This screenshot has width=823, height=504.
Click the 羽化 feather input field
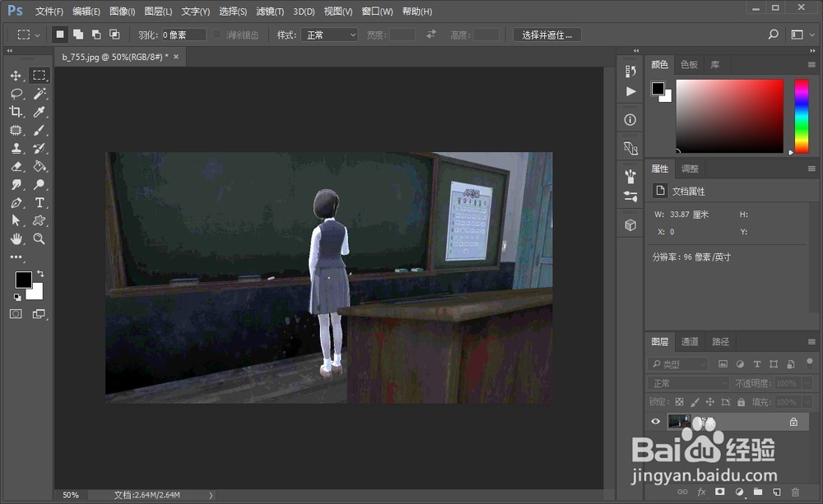tap(184, 35)
